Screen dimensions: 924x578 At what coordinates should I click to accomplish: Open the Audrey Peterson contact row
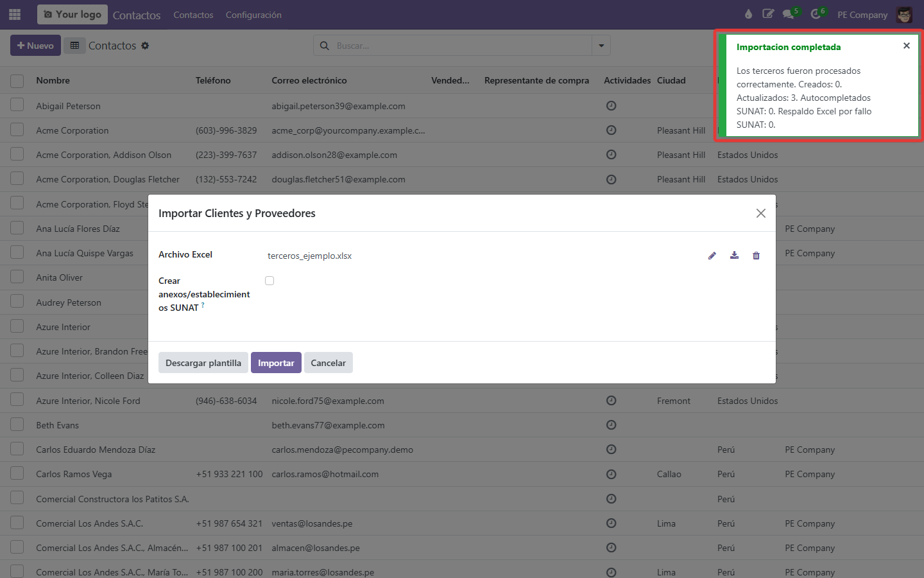coord(69,302)
